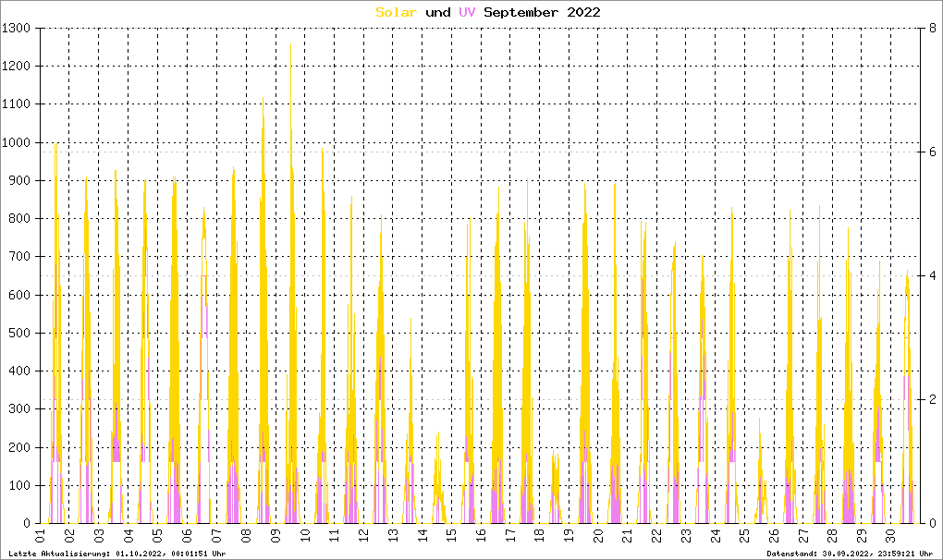Image resolution: width=943 pixels, height=560 pixels.
Task: Click day label "15" on the x-axis
Action: coord(451,536)
